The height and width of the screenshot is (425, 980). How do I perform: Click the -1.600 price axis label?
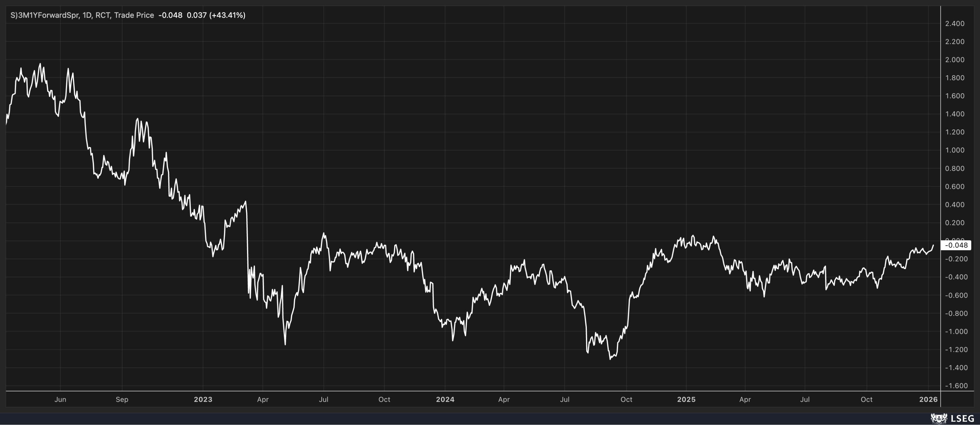pyautogui.click(x=955, y=386)
